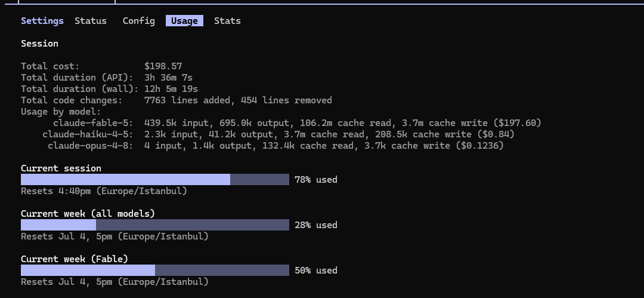Click the Current week (Fable) progress bar

click(x=155, y=270)
